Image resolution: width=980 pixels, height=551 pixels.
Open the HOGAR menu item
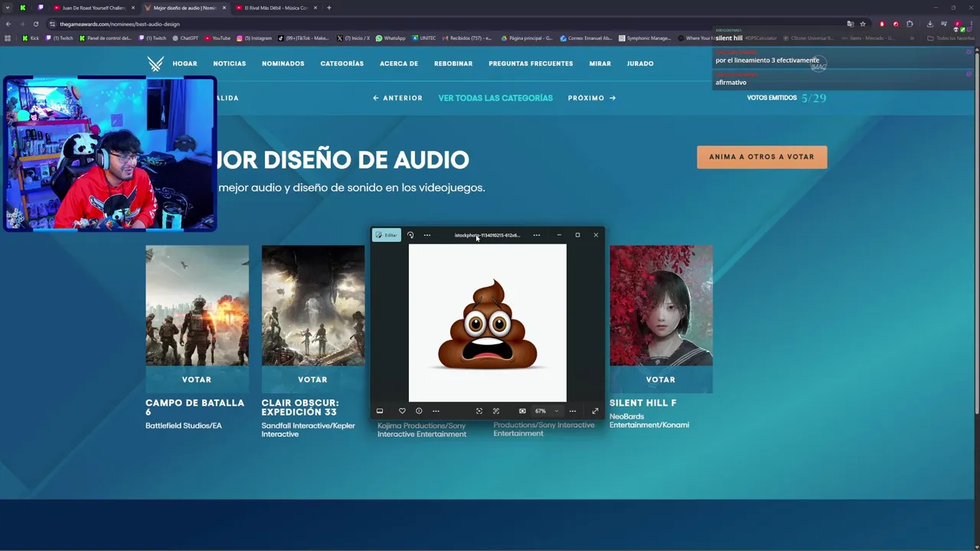[185, 64]
